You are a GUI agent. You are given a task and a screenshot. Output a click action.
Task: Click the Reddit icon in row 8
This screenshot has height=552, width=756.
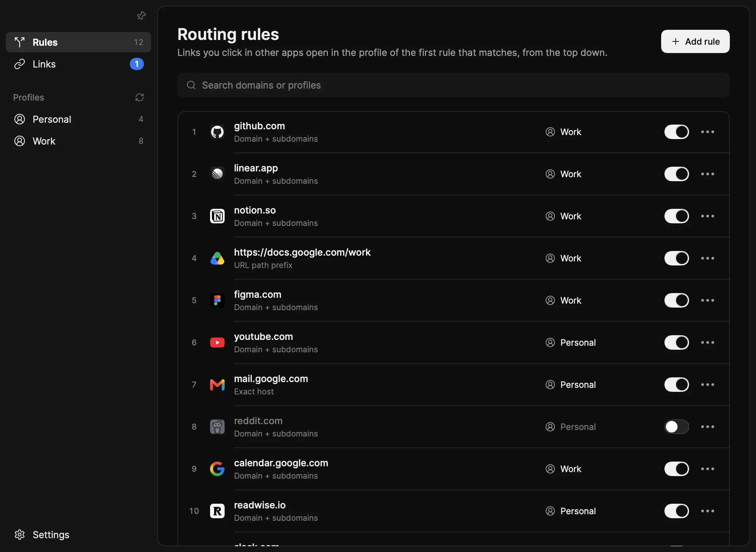[x=217, y=427]
